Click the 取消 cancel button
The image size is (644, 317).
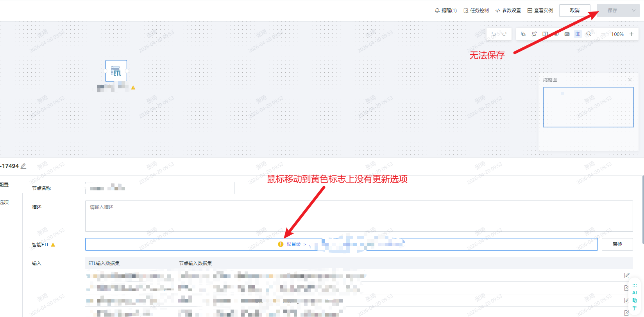tap(575, 11)
